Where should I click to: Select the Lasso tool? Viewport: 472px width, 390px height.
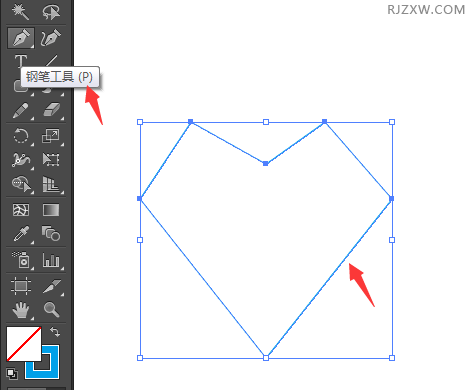coord(51,12)
